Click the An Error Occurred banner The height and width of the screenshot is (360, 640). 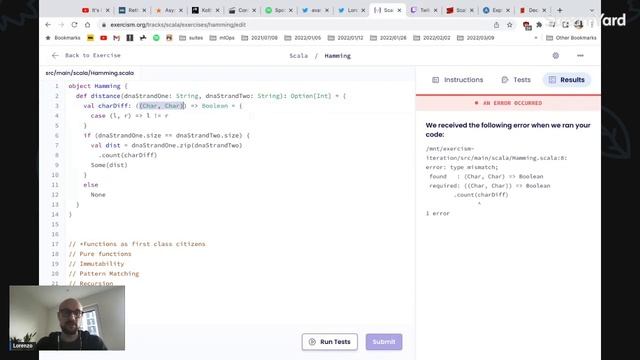tap(508, 103)
